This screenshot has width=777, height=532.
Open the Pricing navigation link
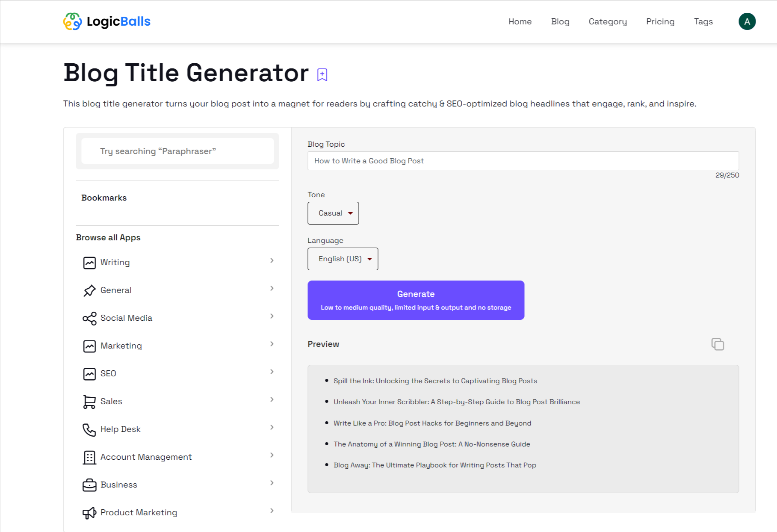(660, 21)
